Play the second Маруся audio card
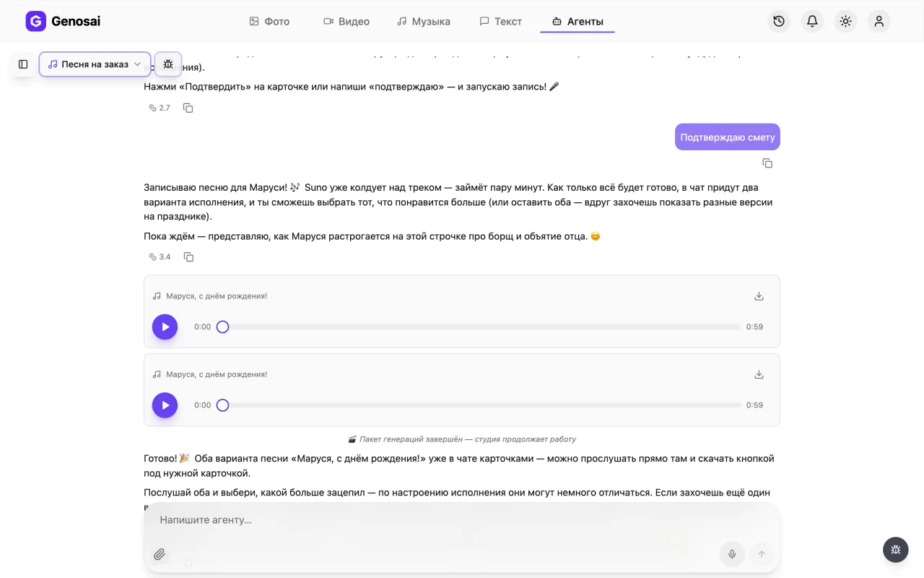The height and width of the screenshot is (578, 924). (x=165, y=405)
